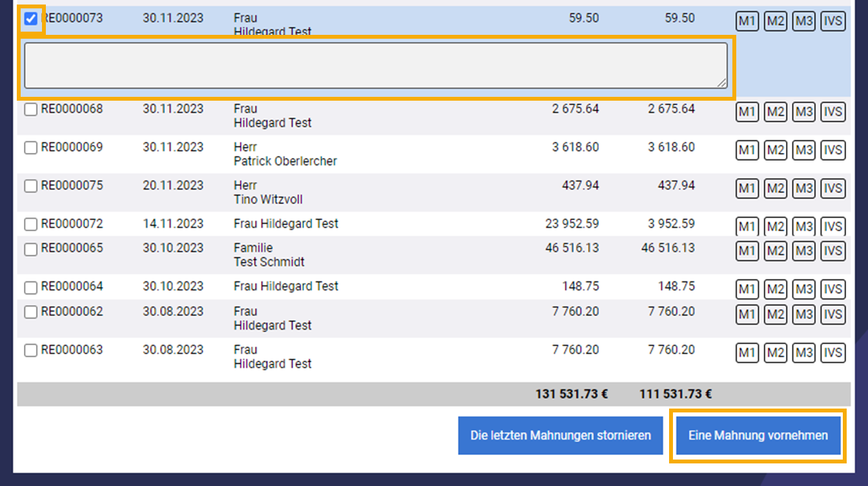Viewport: 868px width, 486px height.
Task: Focus the comment text area under RE0000073
Action: click(x=375, y=65)
